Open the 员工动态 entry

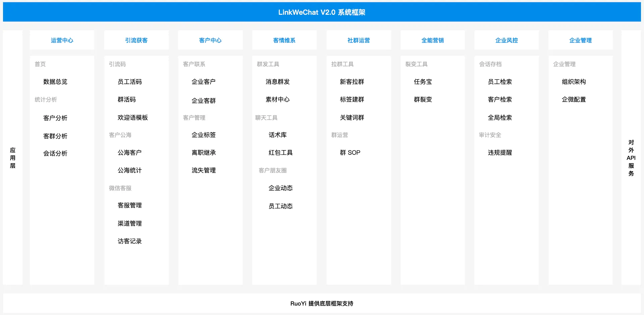(281, 206)
